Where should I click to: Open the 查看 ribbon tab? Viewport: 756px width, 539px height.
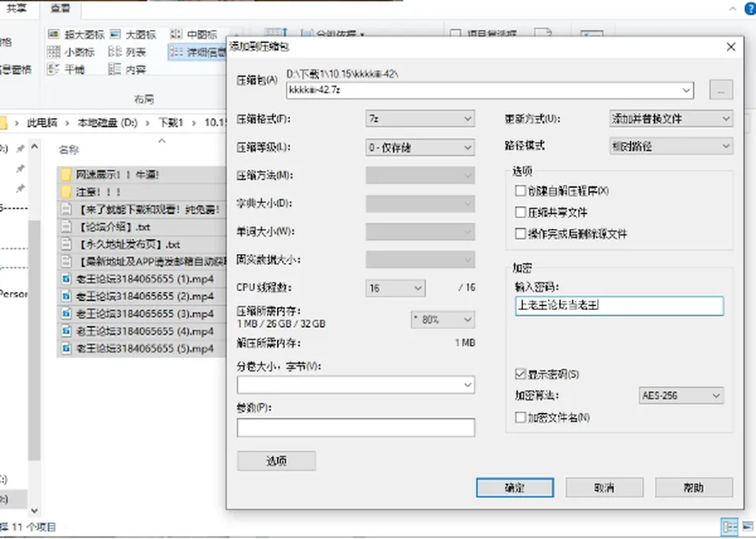(61, 9)
